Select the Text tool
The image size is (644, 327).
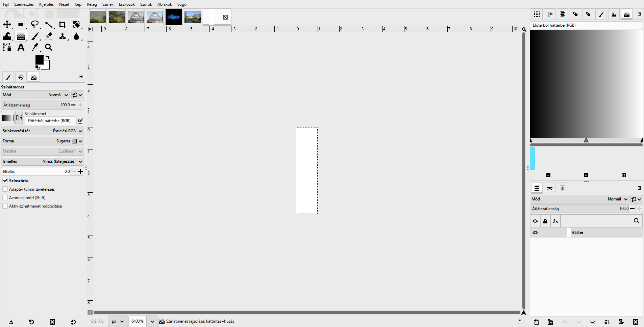click(21, 48)
